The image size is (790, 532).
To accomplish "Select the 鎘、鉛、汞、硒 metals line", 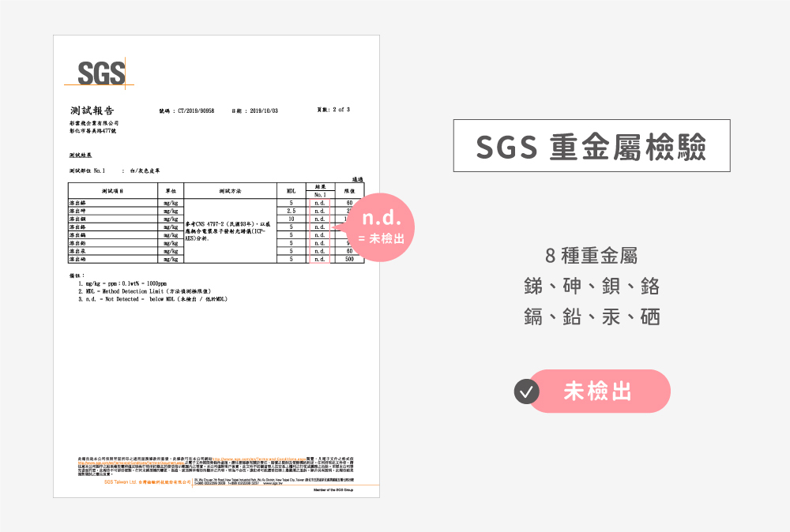I will (x=592, y=317).
